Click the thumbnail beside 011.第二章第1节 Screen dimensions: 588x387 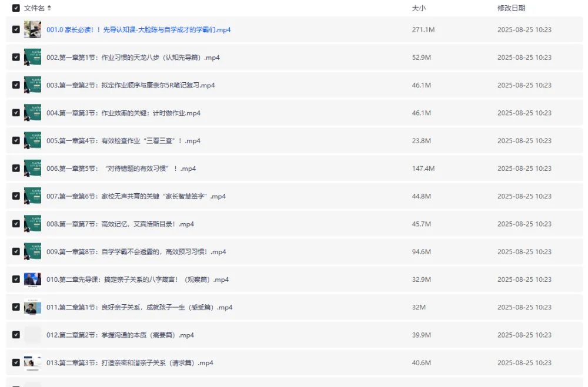pos(32,307)
